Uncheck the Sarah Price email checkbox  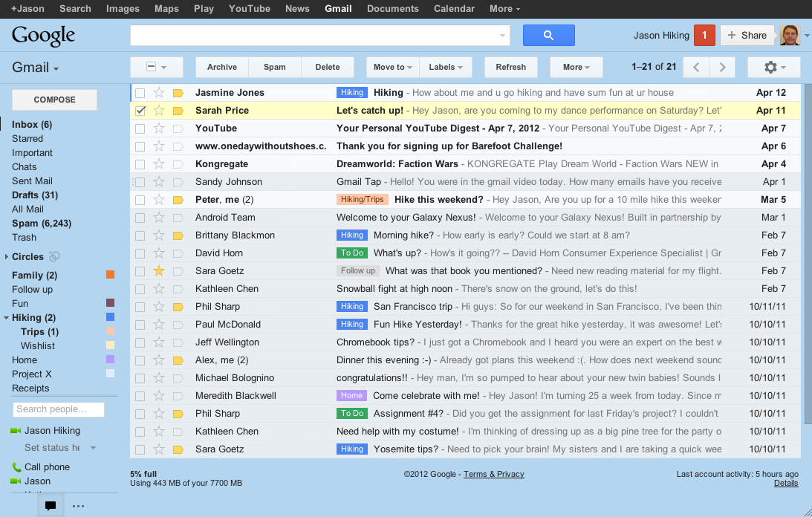[x=140, y=111]
